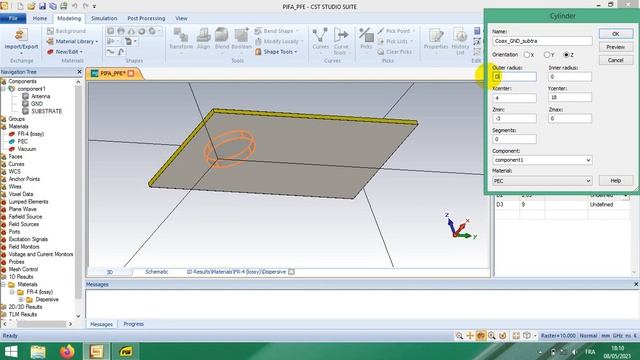Open the Import/Export tool
The width and height of the screenshot is (640, 360).
click(21, 41)
